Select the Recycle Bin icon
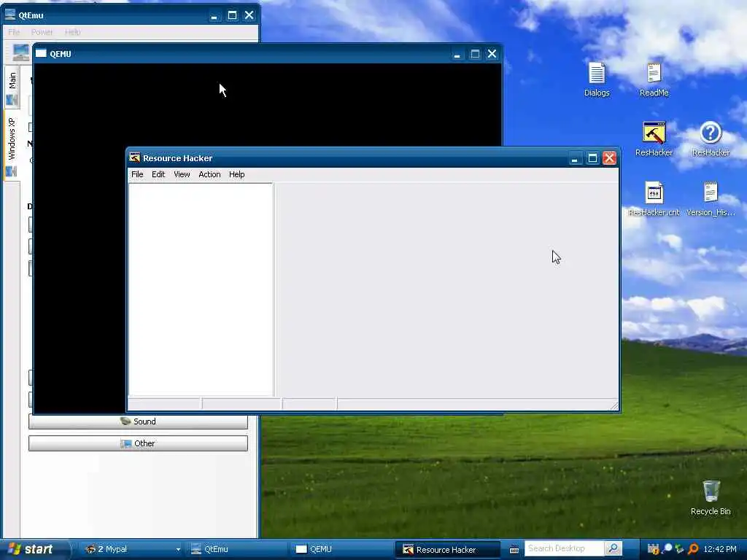 [x=711, y=497]
